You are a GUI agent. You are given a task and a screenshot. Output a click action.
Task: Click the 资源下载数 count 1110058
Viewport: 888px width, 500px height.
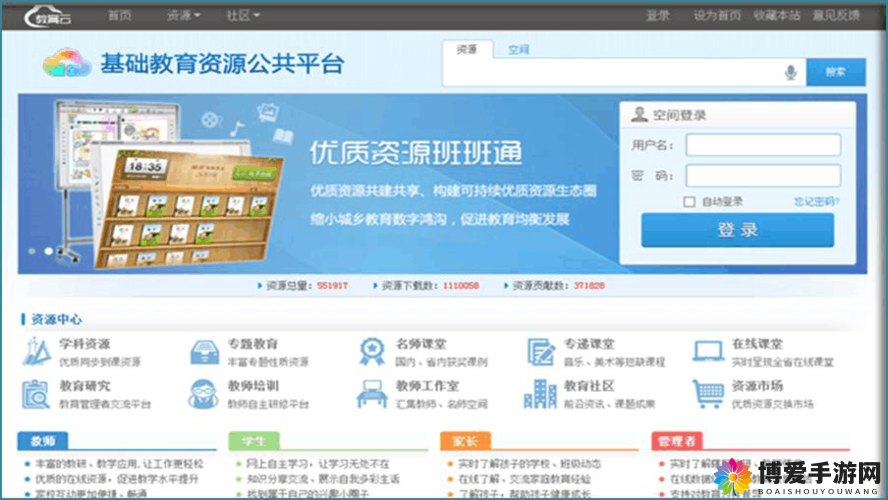point(461,286)
